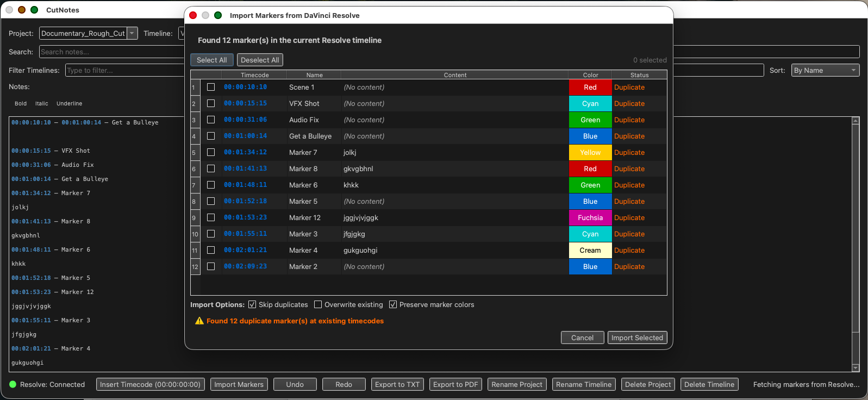Toggle the Preserve marker colors option
The height and width of the screenshot is (400, 868).
pyautogui.click(x=393, y=304)
